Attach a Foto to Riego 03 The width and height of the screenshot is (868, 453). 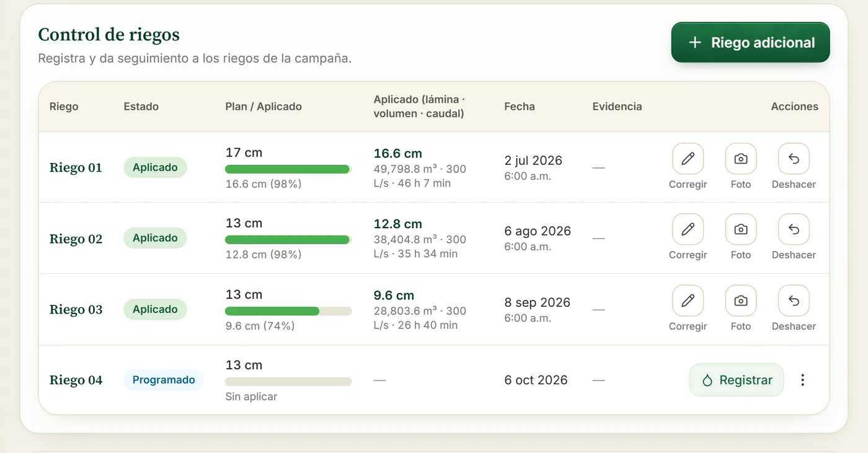click(x=741, y=301)
